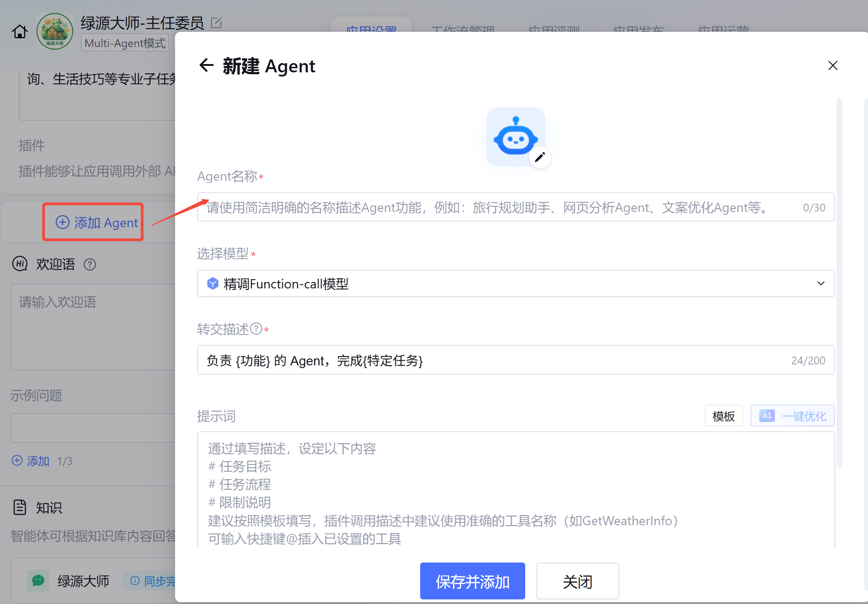Click the 同步完 status tag

(149, 581)
